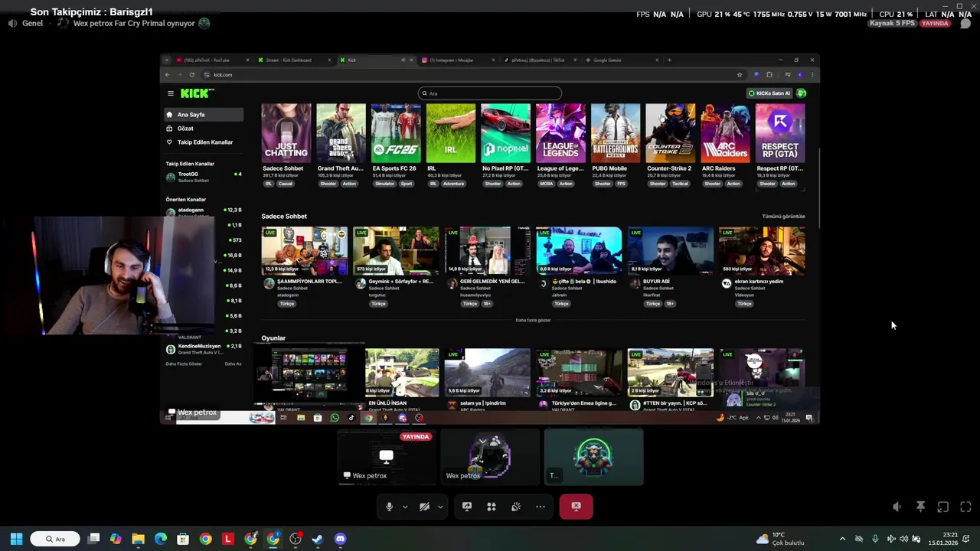Click KICKs Satın Al button in stream

tap(769, 93)
